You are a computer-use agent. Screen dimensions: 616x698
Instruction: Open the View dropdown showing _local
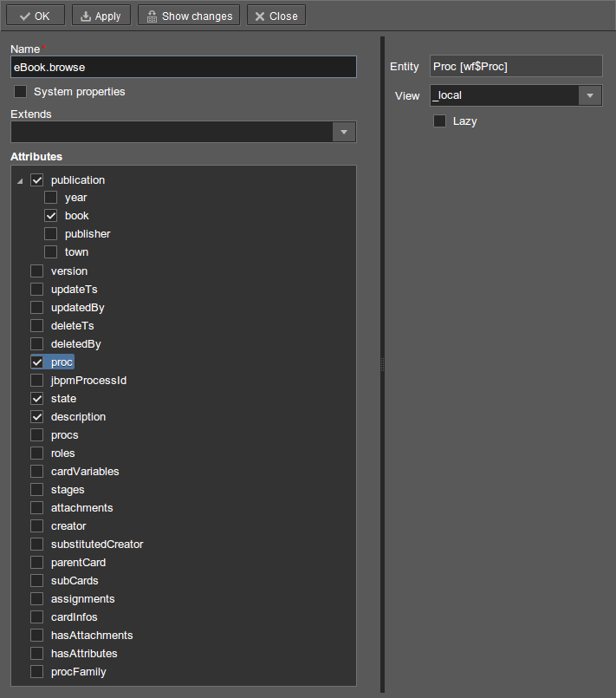[x=590, y=95]
